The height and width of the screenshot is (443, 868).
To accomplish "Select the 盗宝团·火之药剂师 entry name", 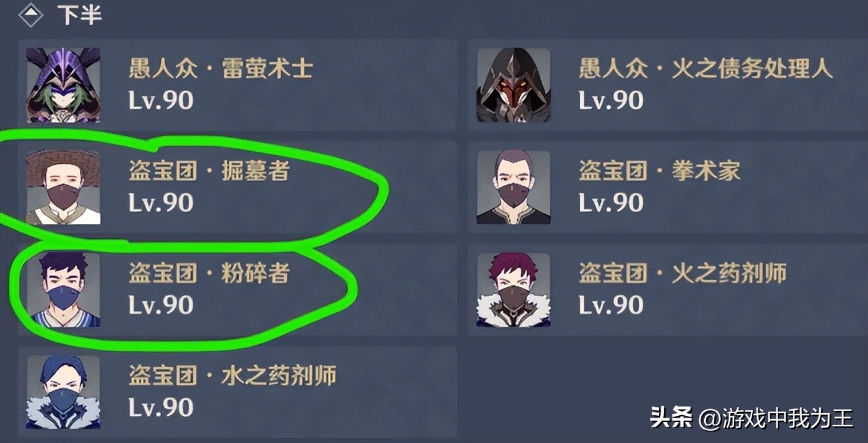I will (682, 274).
